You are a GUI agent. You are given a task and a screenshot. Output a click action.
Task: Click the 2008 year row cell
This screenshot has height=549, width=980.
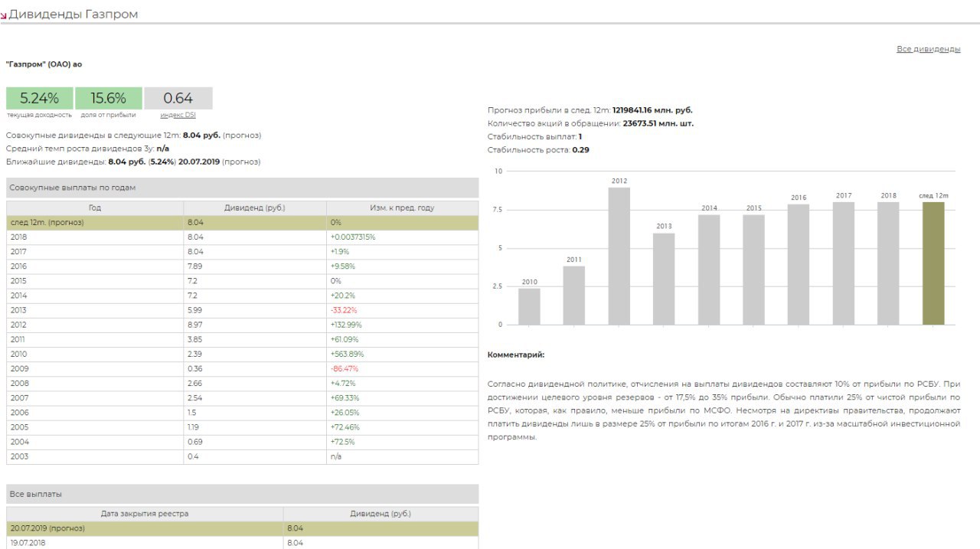pos(95,383)
